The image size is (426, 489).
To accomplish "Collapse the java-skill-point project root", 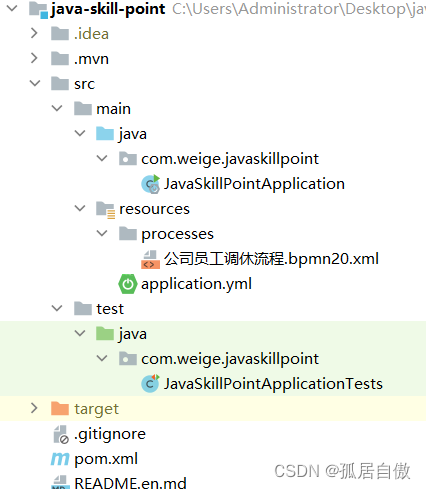I will point(12,8).
